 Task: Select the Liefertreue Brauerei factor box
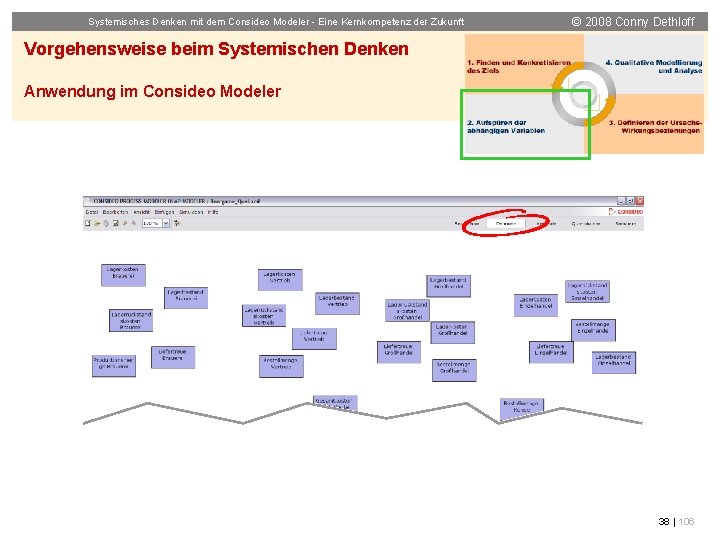173,357
